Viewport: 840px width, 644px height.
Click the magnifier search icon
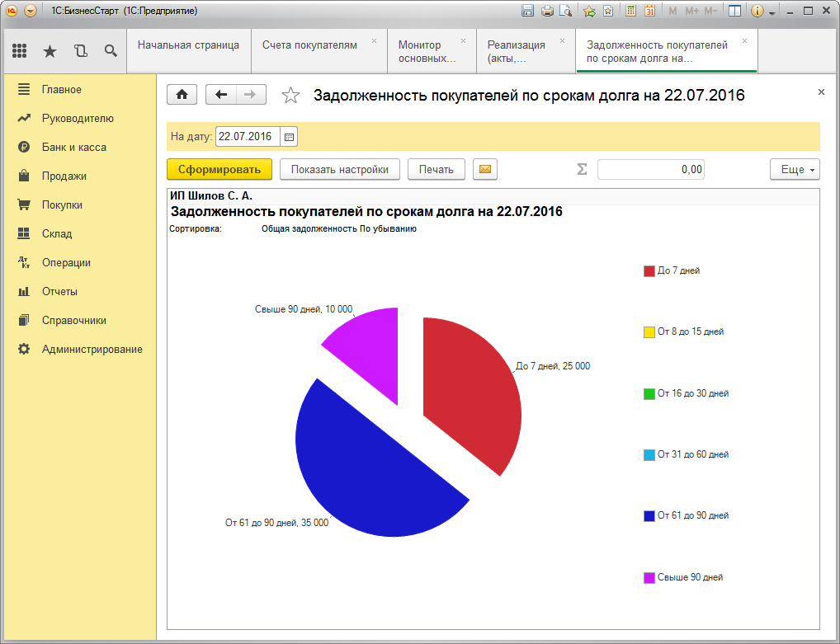[x=111, y=51]
